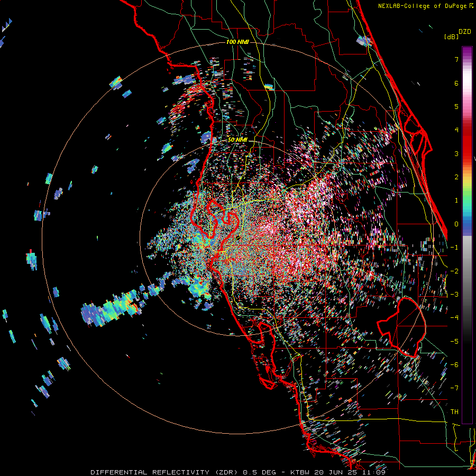Click the [dB] unit label
Image resolution: width=476 pixels, height=476 pixels.
451,36
